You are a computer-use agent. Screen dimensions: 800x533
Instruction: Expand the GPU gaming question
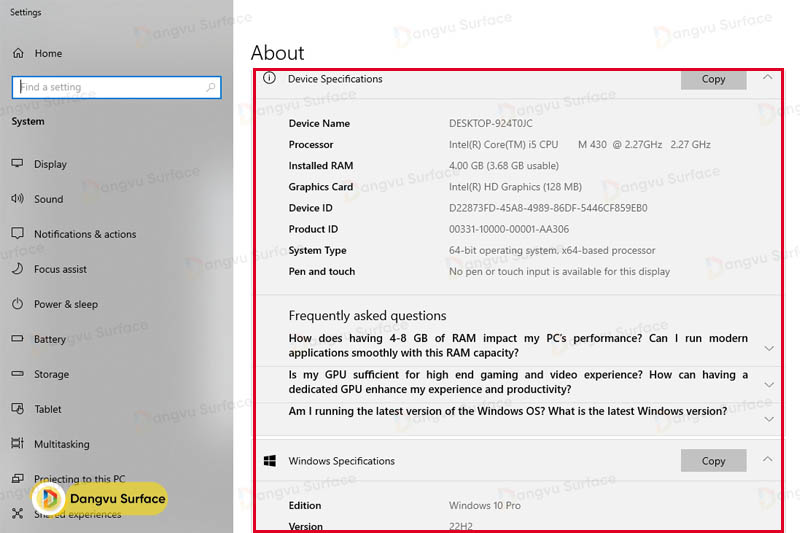[768, 384]
